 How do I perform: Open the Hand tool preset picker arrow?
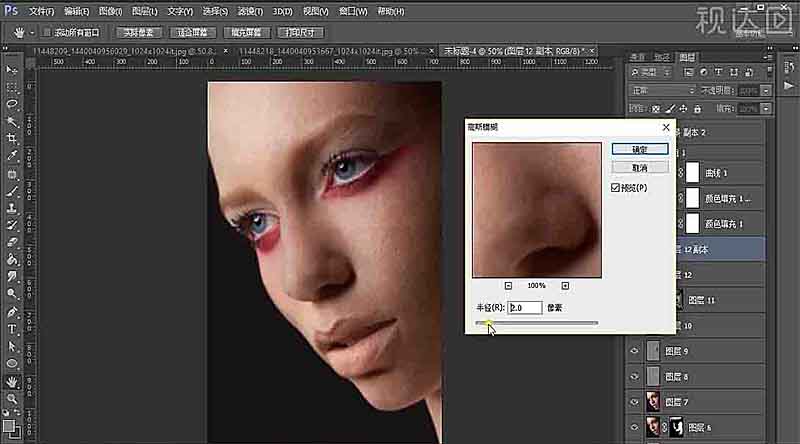pos(32,33)
